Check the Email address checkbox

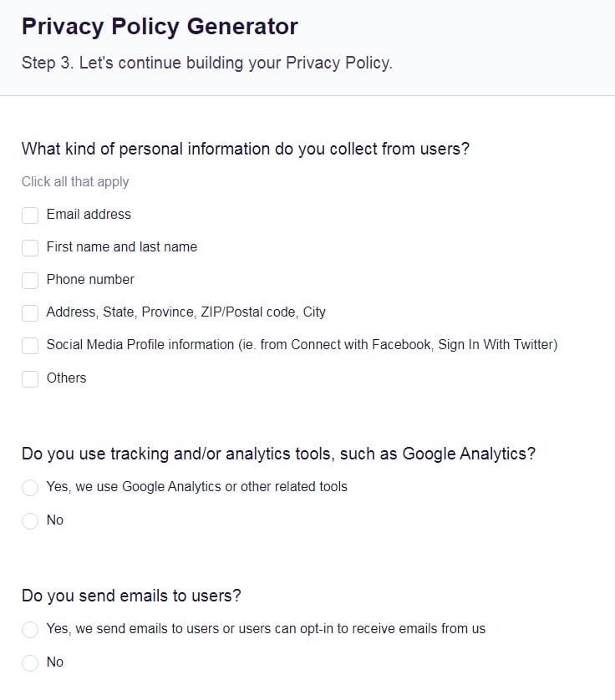click(x=30, y=216)
